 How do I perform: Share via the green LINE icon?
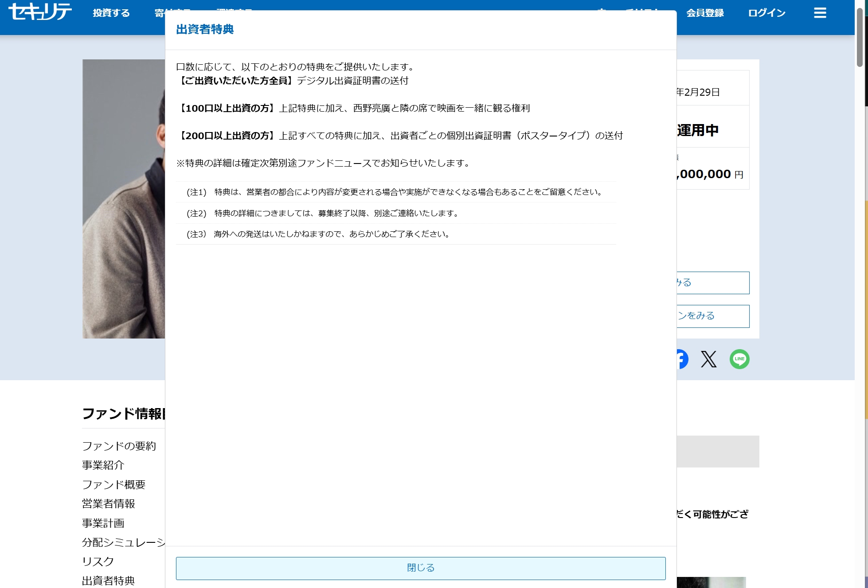(x=739, y=359)
